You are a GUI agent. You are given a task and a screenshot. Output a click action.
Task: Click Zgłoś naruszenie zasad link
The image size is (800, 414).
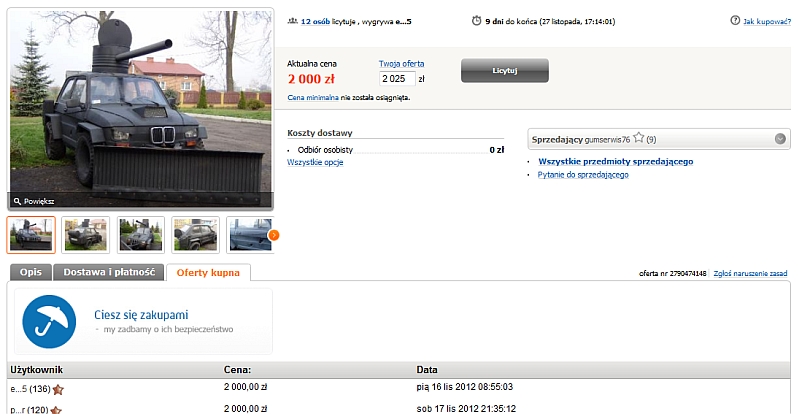coord(750,274)
